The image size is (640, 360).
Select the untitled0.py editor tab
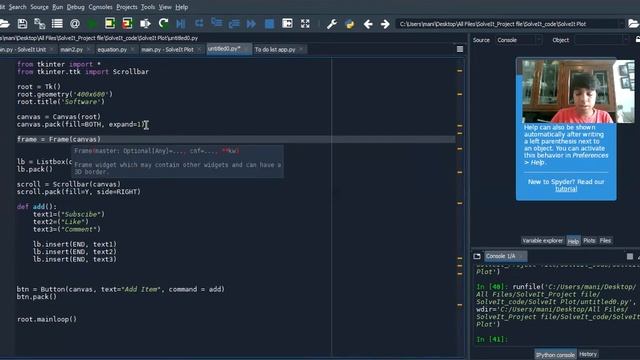pos(224,49)
